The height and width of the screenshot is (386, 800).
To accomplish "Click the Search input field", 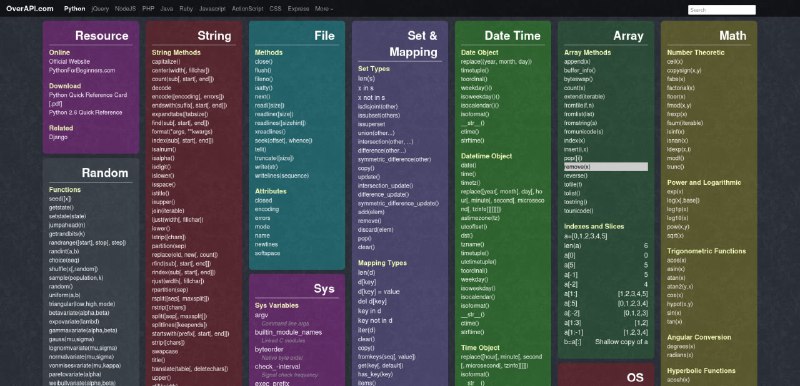I will pyautogui.click(x=721, y=10).
